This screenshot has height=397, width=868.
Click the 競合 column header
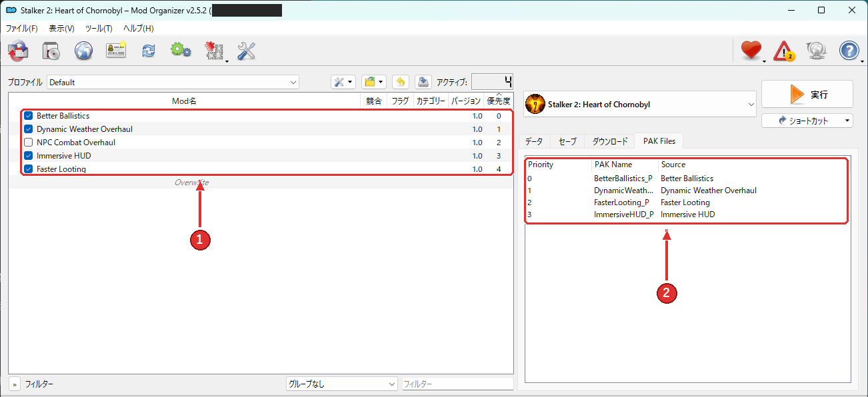pos(374,101)
